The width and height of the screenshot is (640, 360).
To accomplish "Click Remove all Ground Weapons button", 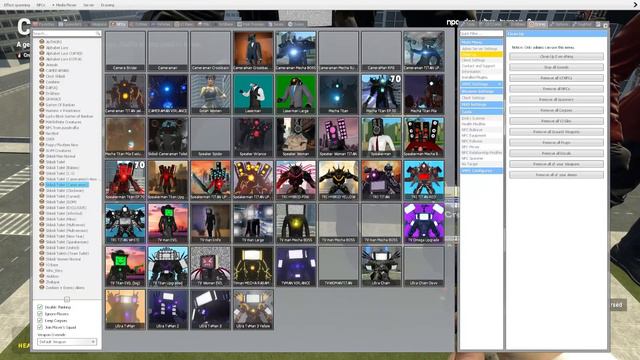I will tap(556, 132).
